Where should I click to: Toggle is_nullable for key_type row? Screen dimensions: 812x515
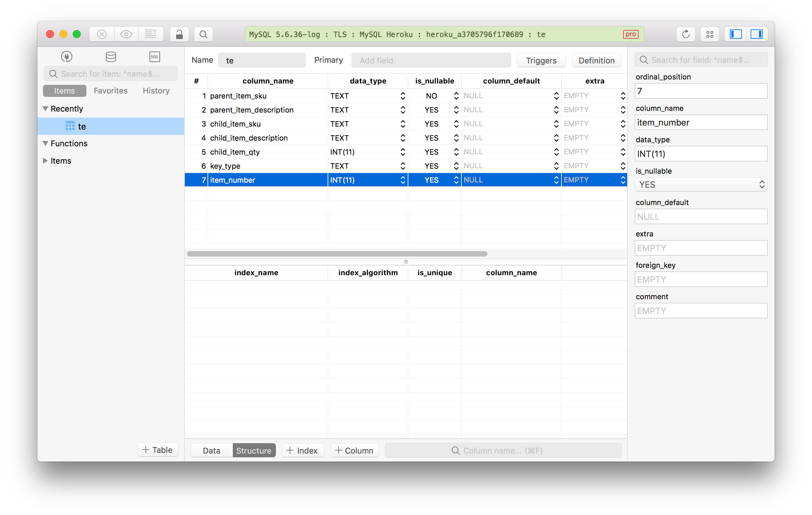click(x=456, y=165)
